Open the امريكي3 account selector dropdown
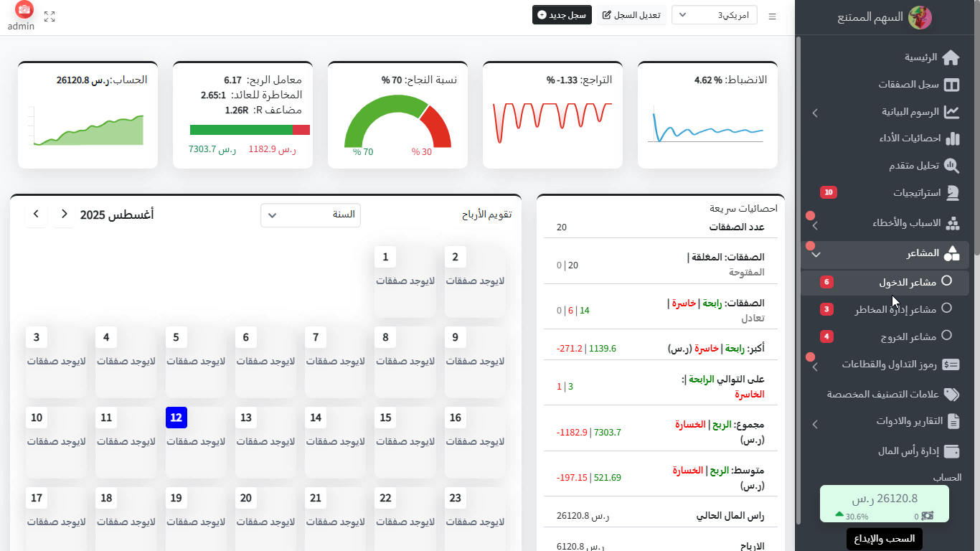Image resolution: width=980 pixels, height=551 pixels. tap(714, 14)
